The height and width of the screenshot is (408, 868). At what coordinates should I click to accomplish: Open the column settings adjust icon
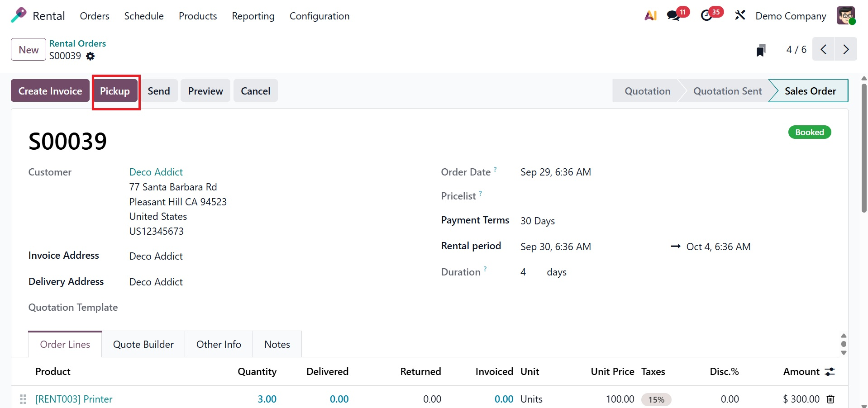coord(830,372)
